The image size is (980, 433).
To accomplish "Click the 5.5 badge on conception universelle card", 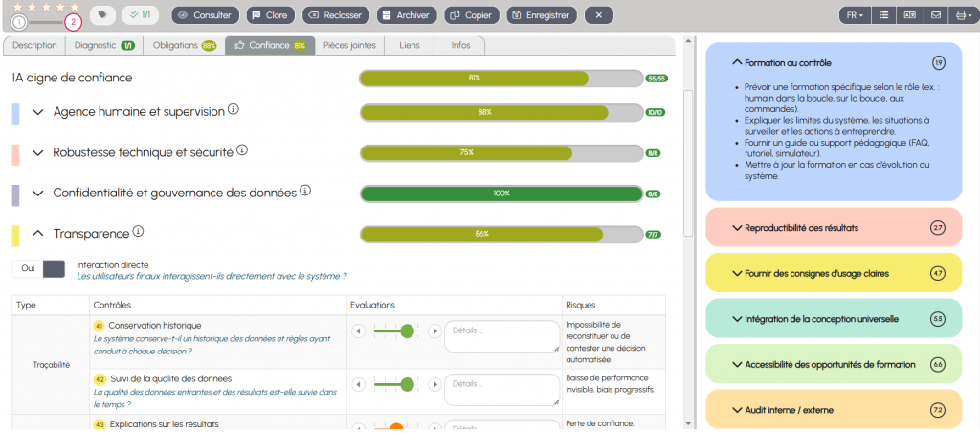I will pos(938,319).
